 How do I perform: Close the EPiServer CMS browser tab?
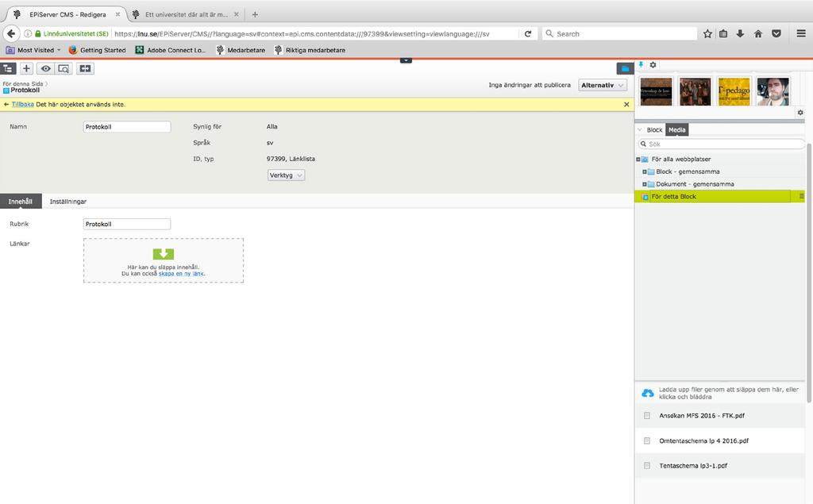click(118, 14)
